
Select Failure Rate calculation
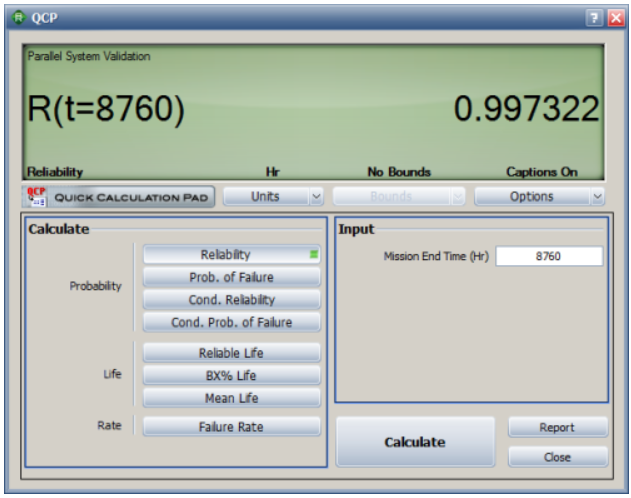tap(231, 426)
